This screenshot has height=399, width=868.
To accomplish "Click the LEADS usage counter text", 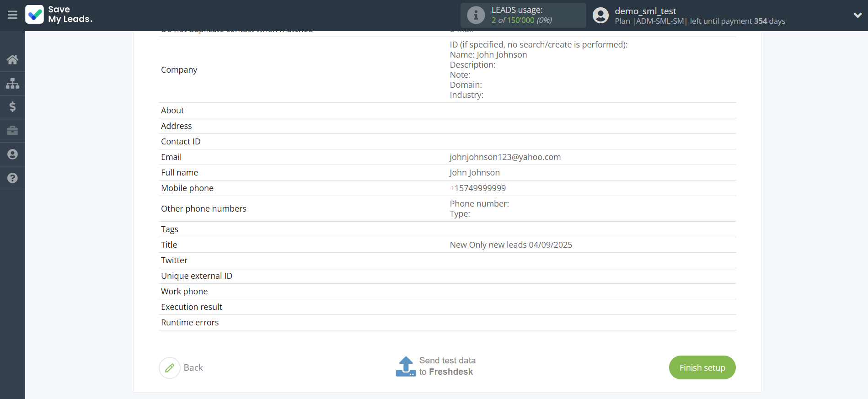I will 521,20.
